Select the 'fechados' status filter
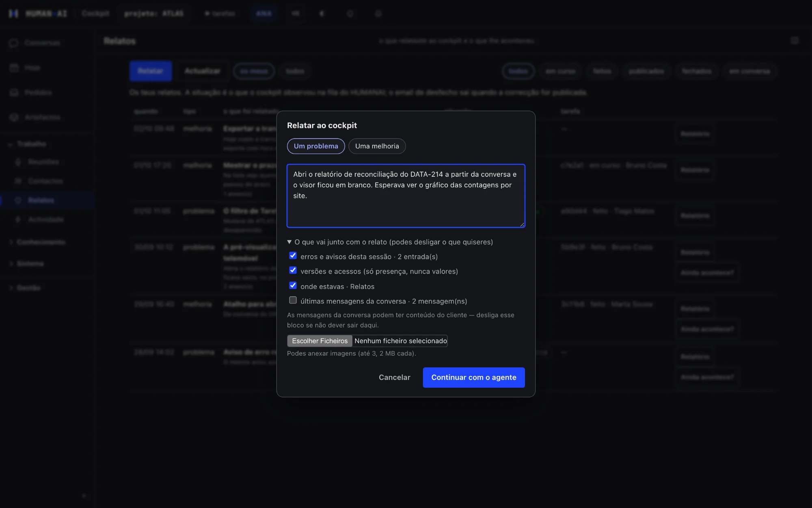The height and width of the screenshot is (508, 812). 696,71
